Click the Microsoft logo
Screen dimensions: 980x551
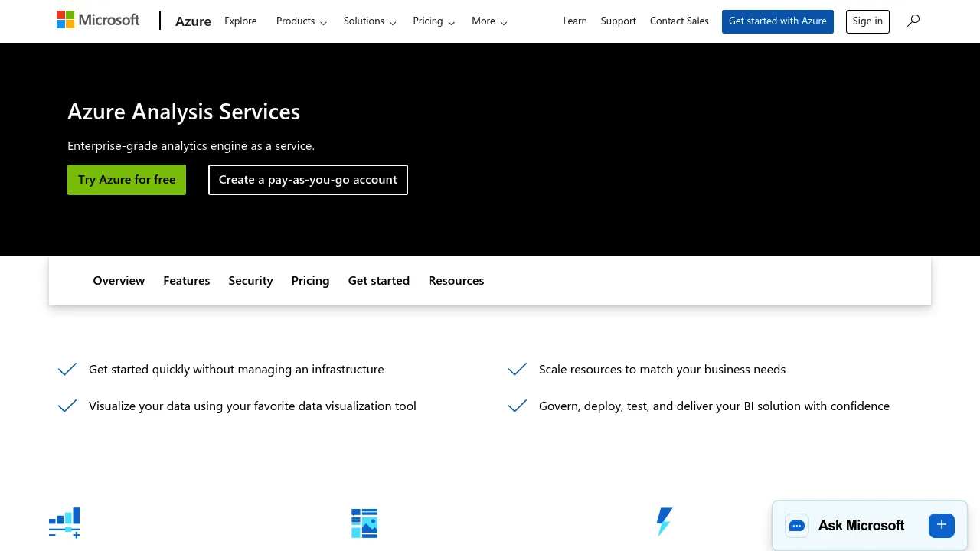(98, 20)
